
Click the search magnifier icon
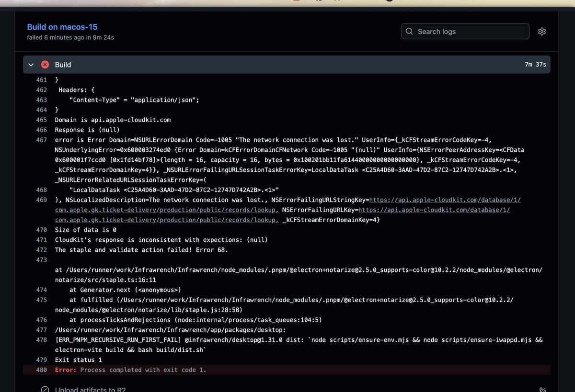(x=409, y=32)
